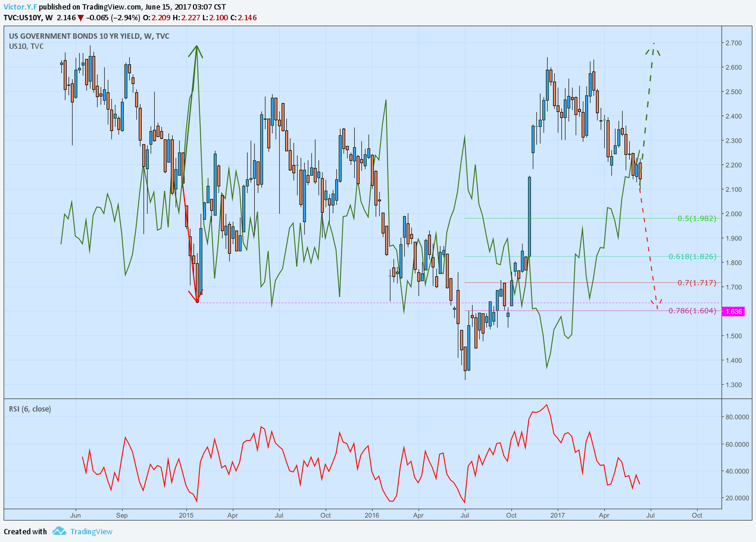Click the 0.786(1.604) Fibonacci level label
Image resolution: width=756 pixels, height=542 pixels.
pos(692,311)
